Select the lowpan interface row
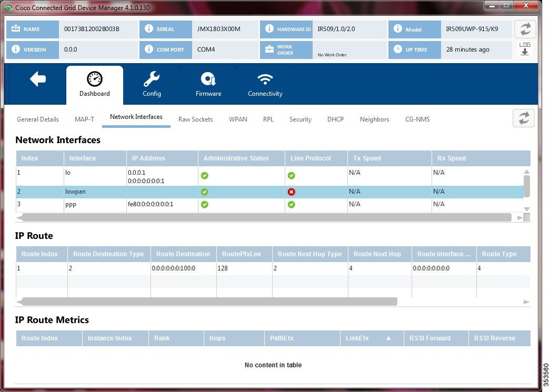 270,192
